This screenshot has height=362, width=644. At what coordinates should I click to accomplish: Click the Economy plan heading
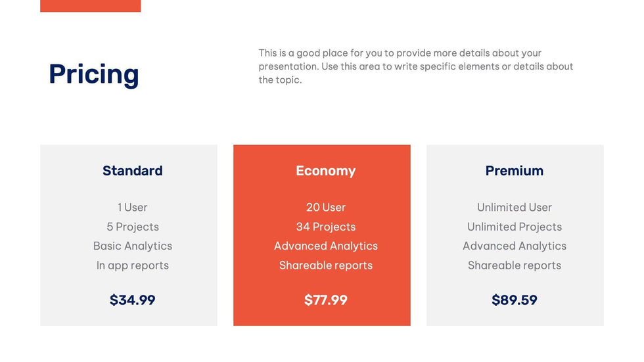(325, 171)
